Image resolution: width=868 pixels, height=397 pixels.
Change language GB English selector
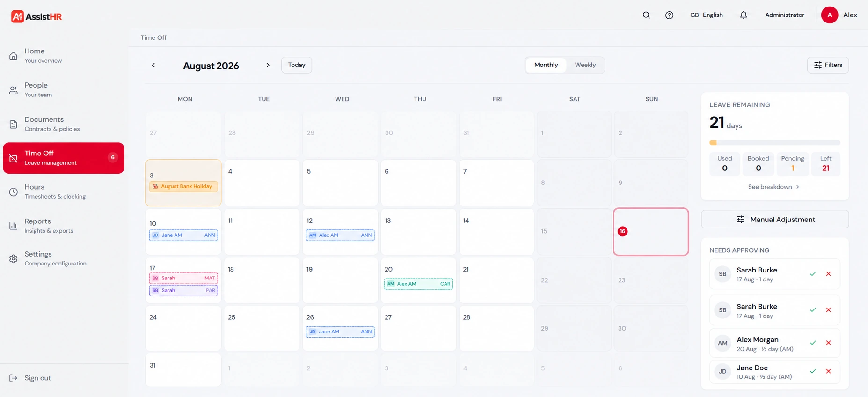pos(706,15)
